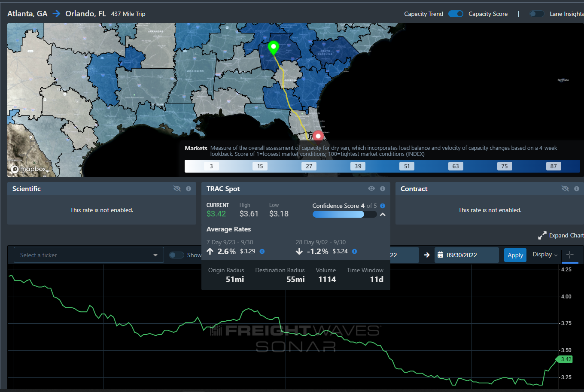This screenshot has width=584, height=392.
Task: Click the mapbox logo on the map
Action: (29, 169)
